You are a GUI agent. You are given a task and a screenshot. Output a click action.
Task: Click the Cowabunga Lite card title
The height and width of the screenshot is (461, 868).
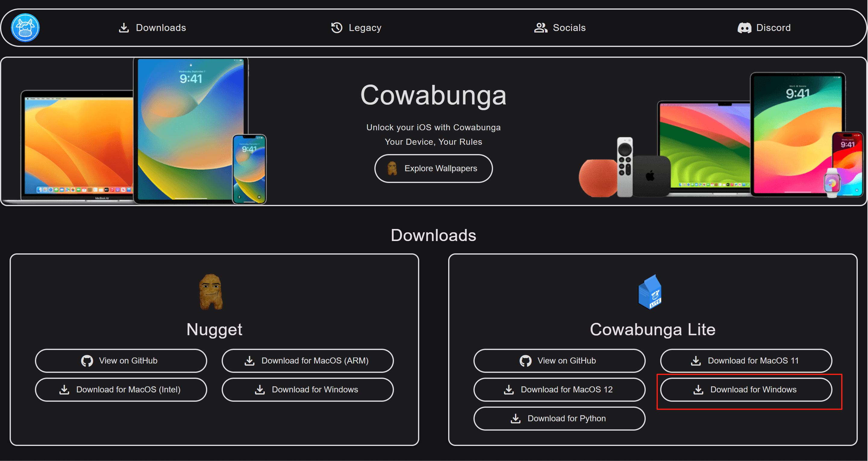[653, 329]
